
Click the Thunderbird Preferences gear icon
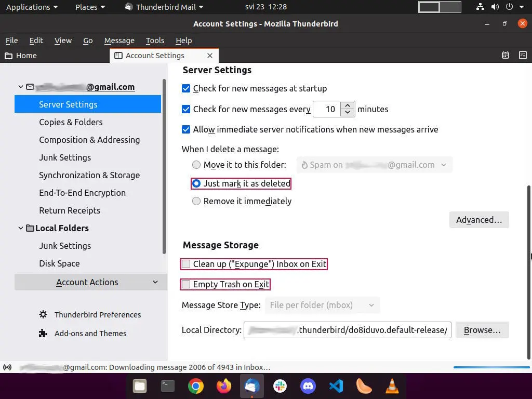(x=43, y=314)
